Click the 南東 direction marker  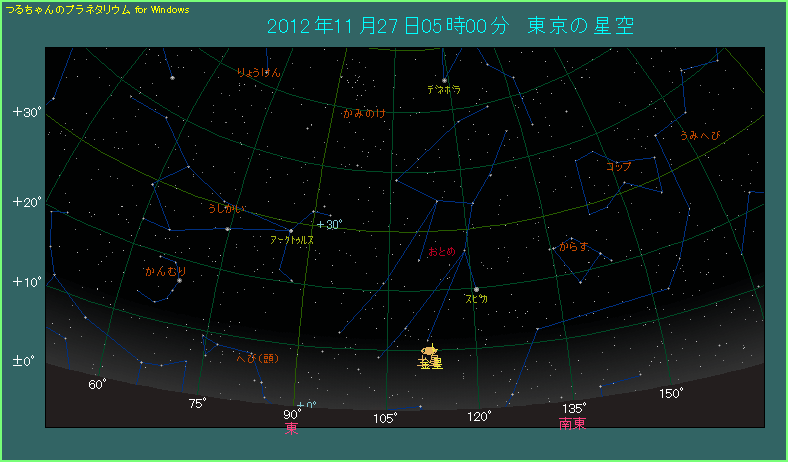click(572, 423)
